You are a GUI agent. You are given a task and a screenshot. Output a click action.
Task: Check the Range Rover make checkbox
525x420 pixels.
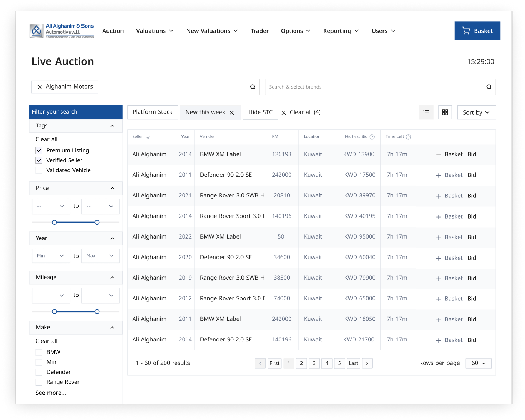point(39,382)
